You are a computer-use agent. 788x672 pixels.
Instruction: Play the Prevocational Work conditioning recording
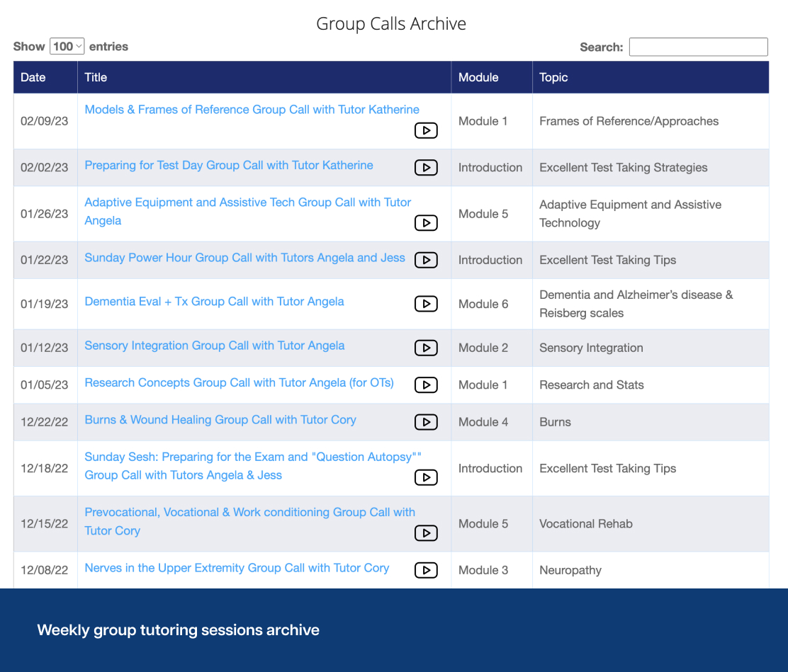click(x=426, y=533)
